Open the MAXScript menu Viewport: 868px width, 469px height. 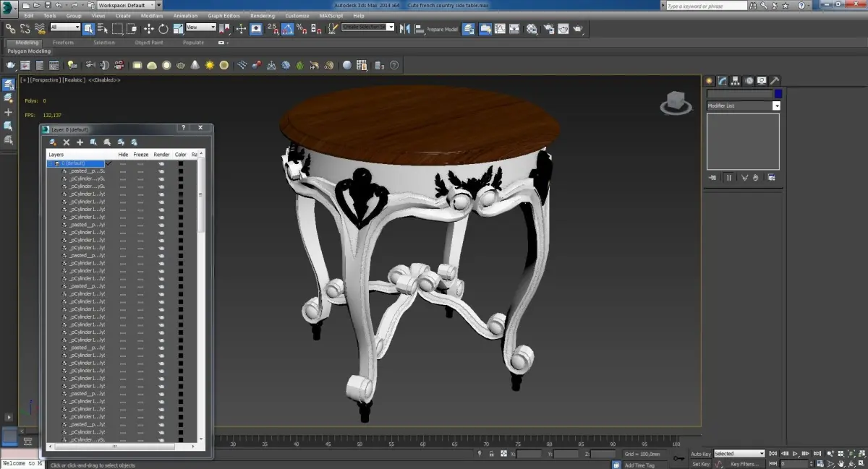331,15
